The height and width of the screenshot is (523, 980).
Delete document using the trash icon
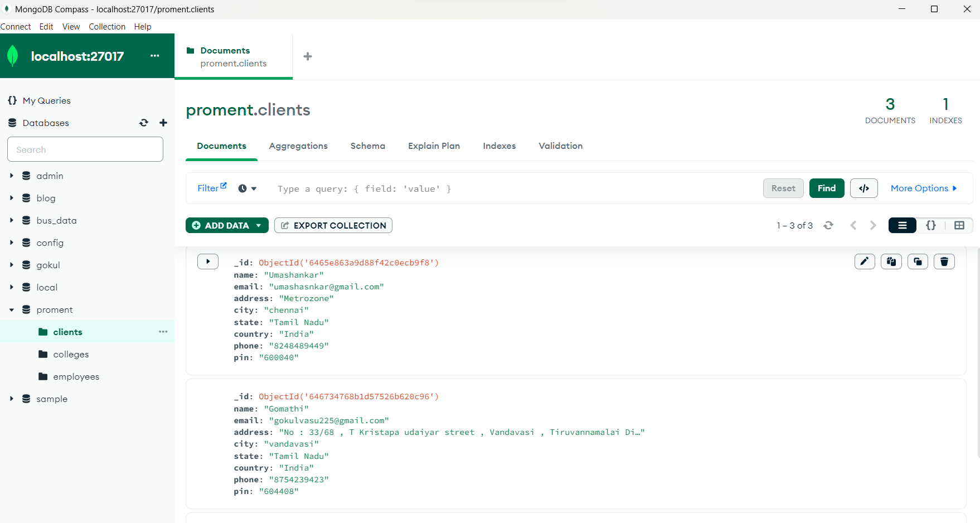coord(944,261)
